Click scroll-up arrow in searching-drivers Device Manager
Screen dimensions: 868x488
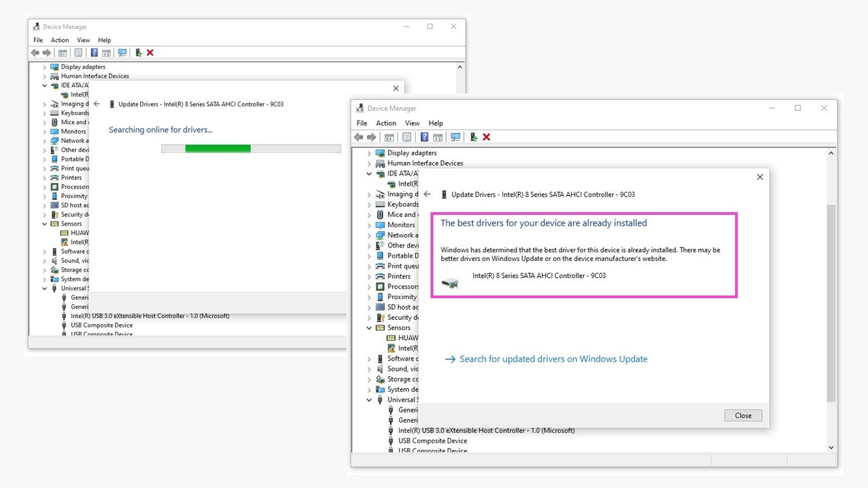coord(460,67)
